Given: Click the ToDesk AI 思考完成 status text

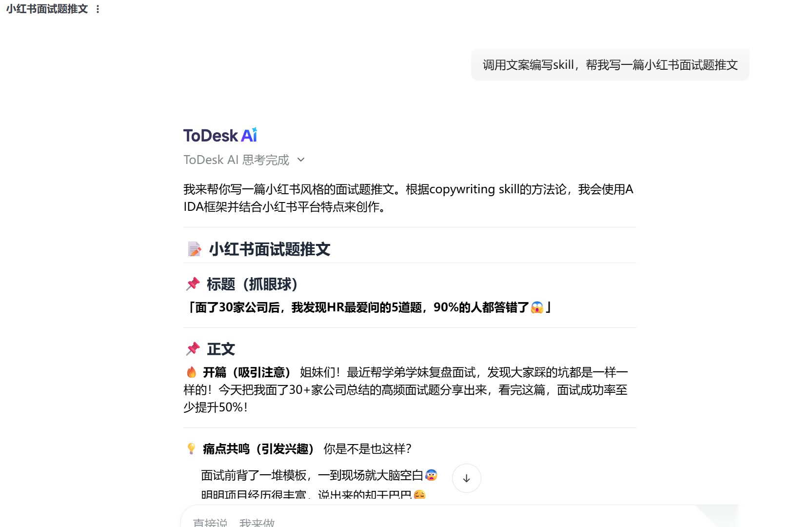Looking at the screenshot, I should [237, 160].
